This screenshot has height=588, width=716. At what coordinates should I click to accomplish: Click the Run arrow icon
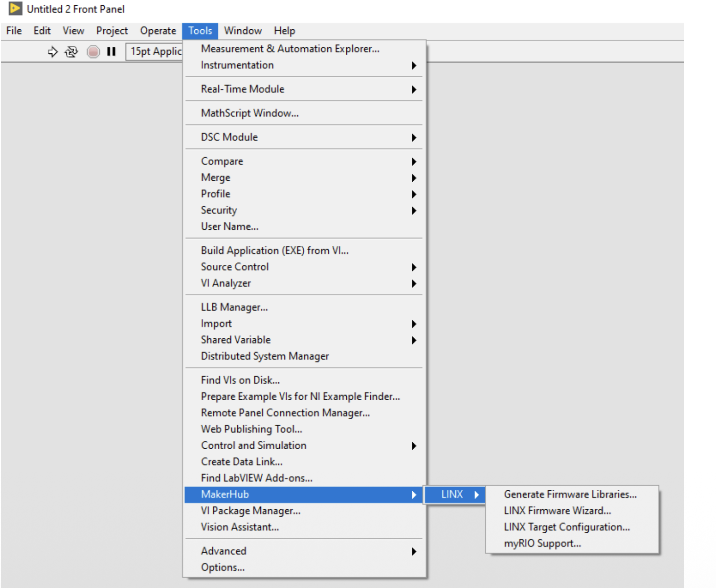point(53,51)
